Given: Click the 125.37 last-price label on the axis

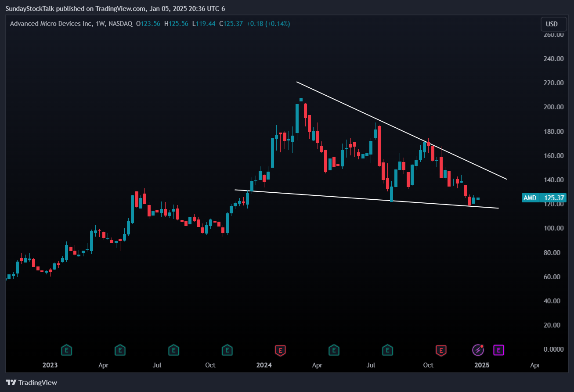Looking at the screenshot, I should pyautogui.click(x=553, y=198).
